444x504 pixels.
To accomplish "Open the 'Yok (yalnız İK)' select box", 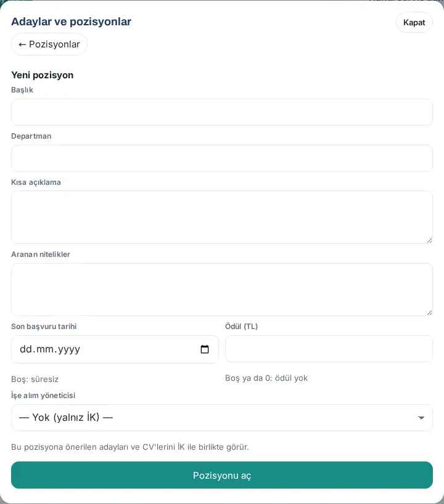I will coord(221,418).
